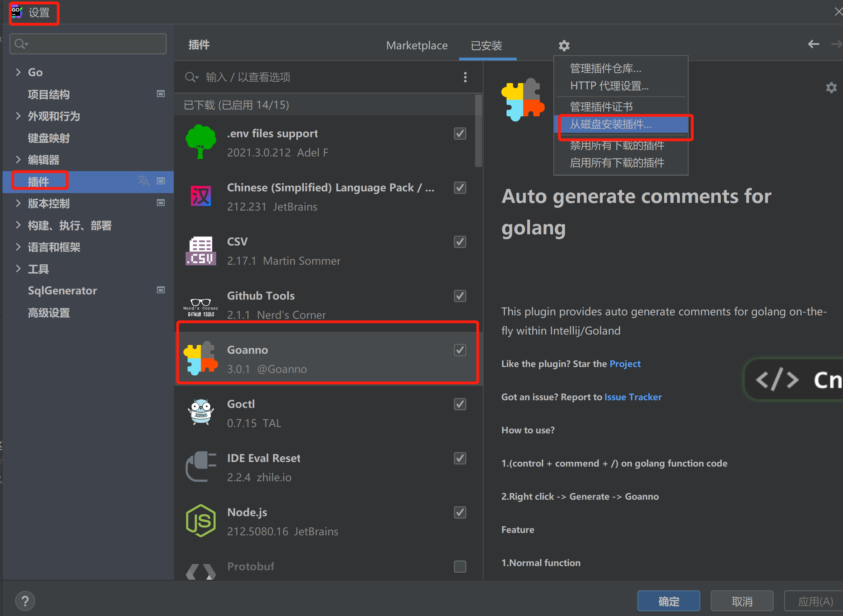Click the Goanno detail gear icon
Image resolution: width=843 pixels, height=616 pixels.
tap(831, 88)
